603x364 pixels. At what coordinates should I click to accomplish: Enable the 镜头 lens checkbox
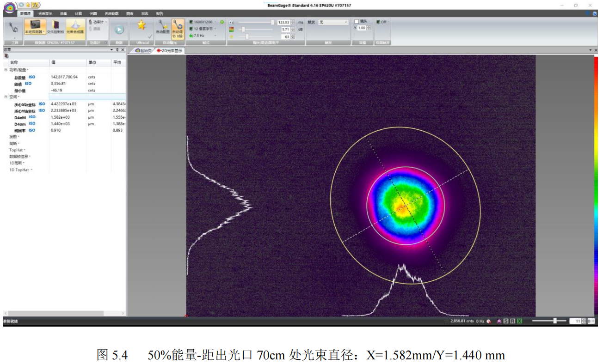[357, 21]
